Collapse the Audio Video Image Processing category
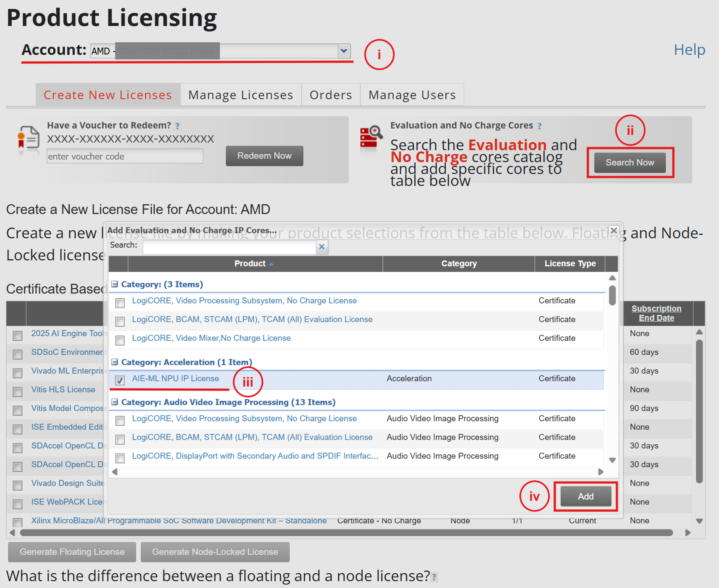The image size is (719, 588). click(x=115, y=402)
